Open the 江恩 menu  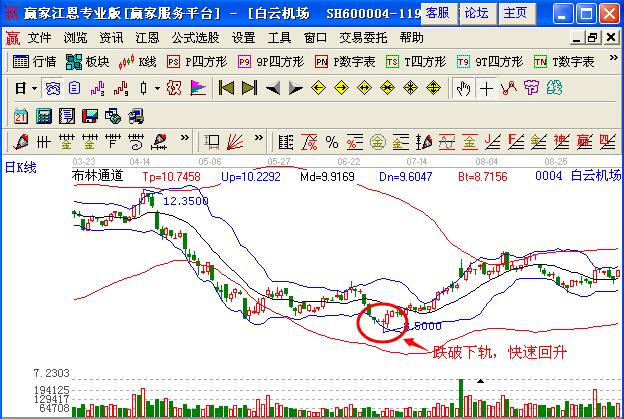(x=147, y=38)
